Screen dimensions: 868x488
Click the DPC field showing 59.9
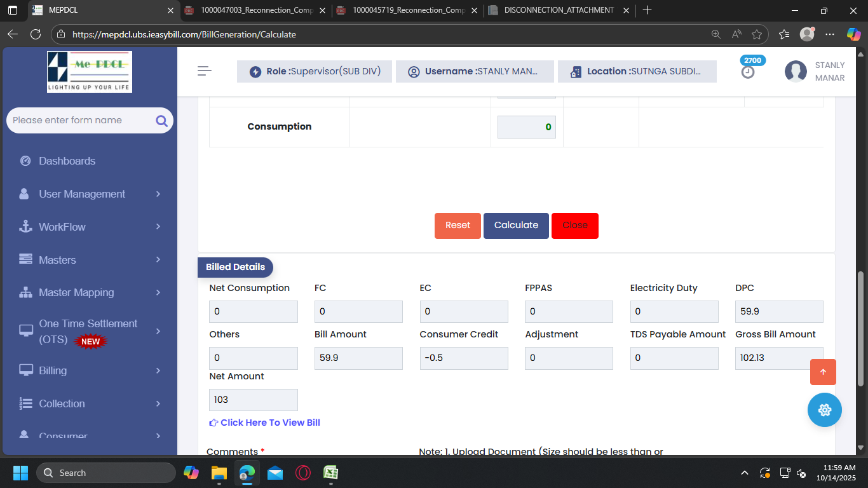tap(779, 311)
